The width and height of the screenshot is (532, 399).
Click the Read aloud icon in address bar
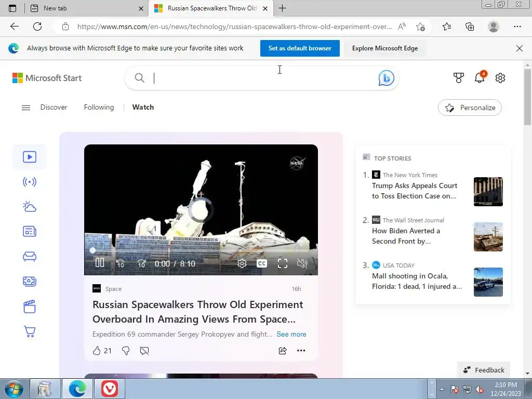point(402,26)
